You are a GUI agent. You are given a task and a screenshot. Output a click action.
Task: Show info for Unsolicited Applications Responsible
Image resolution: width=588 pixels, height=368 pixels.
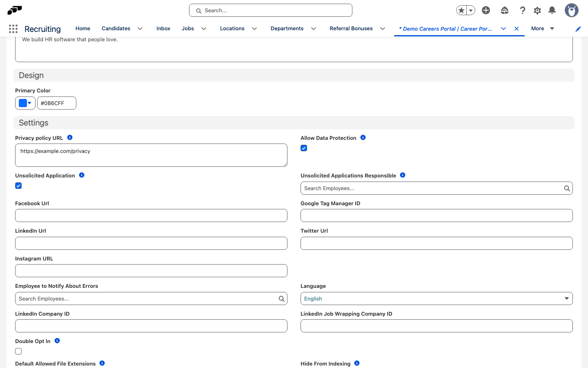403,175
